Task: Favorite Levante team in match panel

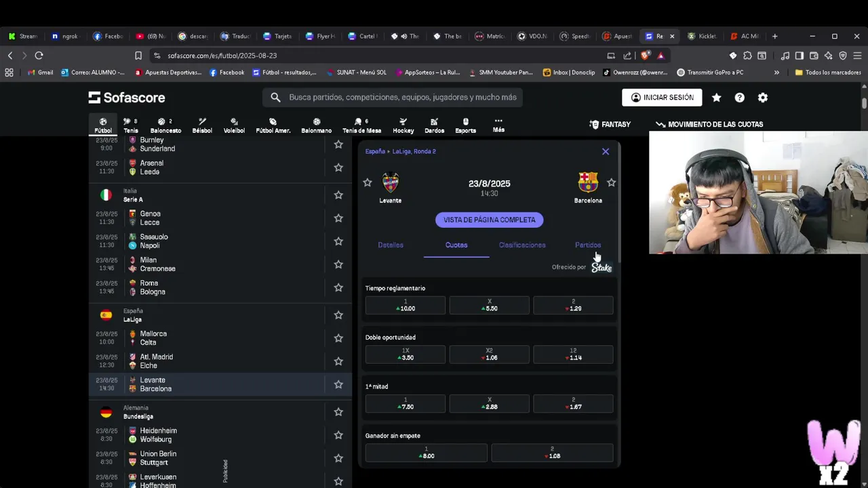Action: click(x=368, y=182)
